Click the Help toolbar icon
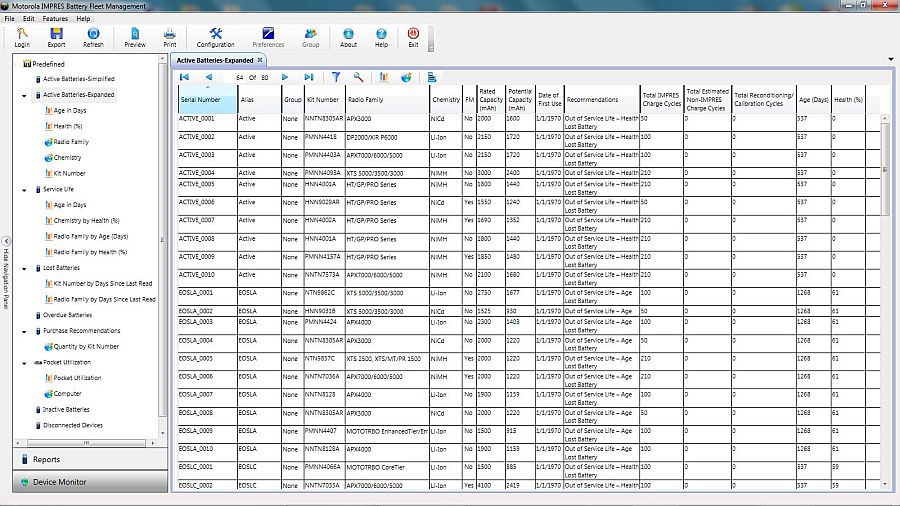900x506 pixels. click(381, 37)
